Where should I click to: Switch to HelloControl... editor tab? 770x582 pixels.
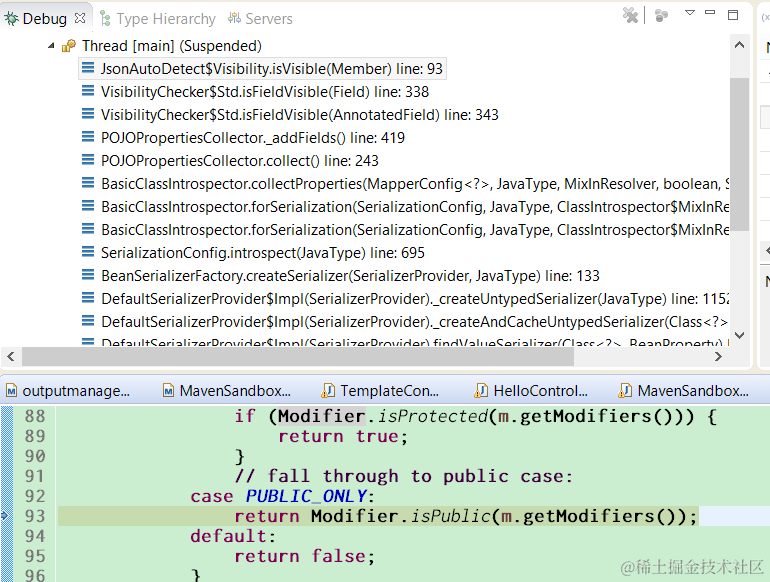tap(531, 391)
